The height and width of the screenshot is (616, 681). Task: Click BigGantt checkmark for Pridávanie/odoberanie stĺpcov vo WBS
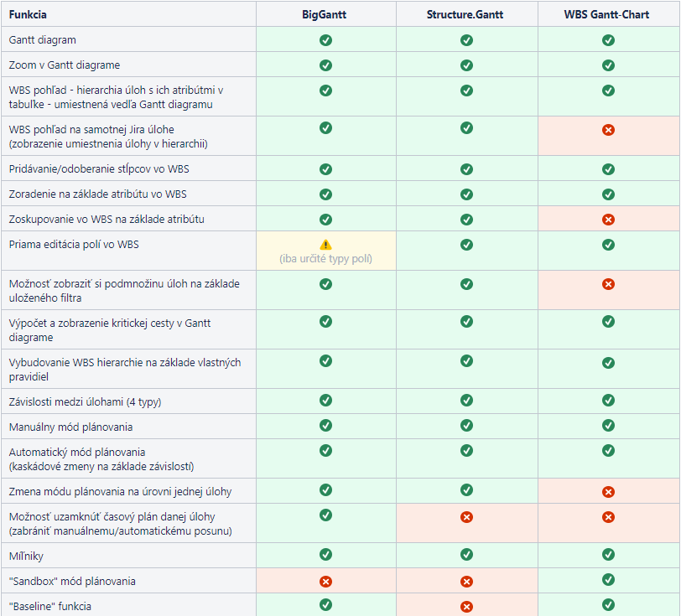(x=325, y=169)
